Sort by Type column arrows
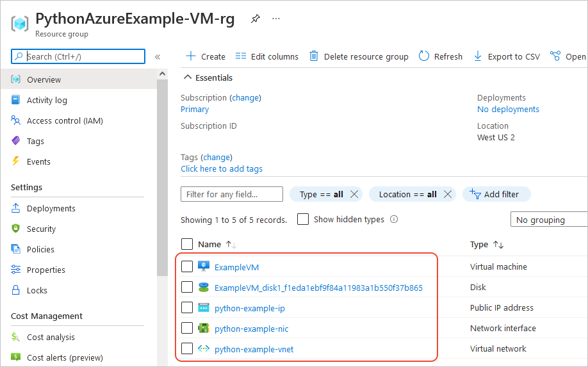This screenshot has width=588, height=367. [498, 245]
